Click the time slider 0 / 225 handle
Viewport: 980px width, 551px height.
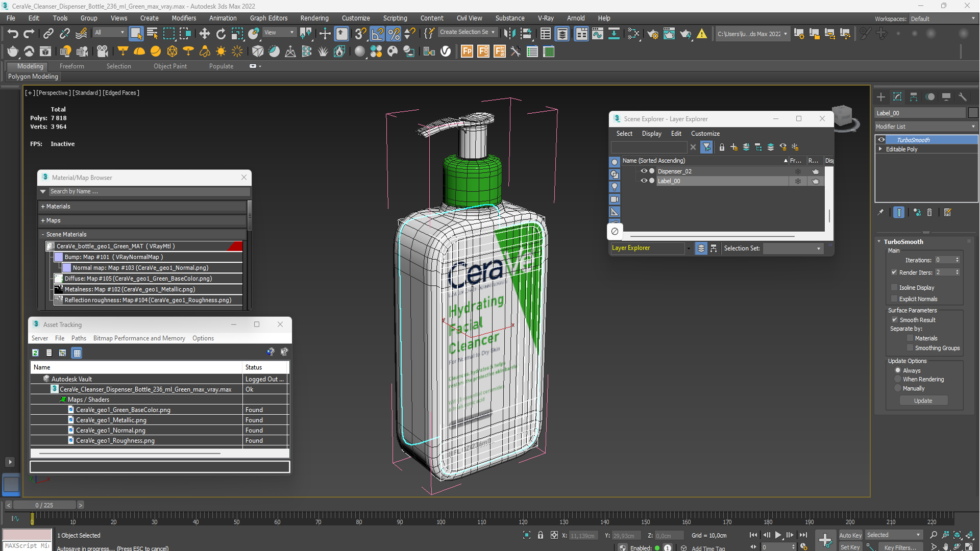click(44, 505)
